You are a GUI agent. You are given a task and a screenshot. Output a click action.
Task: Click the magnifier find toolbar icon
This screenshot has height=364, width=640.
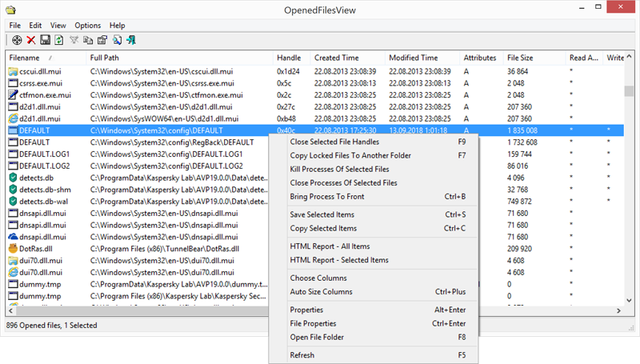point(117,40)
